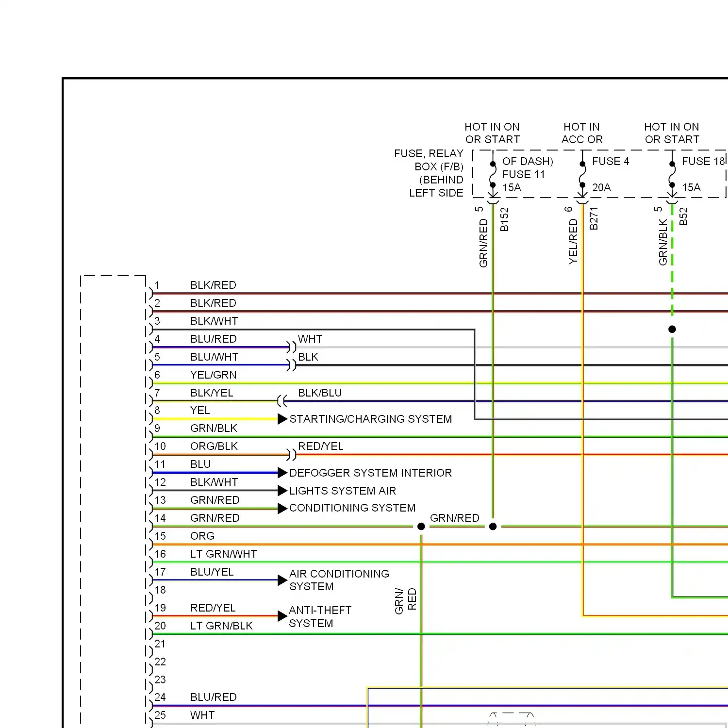Viewport: 728px width, 728px height.
Task: Click pin 4 BLU/RED wire label
Action: click(214, 339)
